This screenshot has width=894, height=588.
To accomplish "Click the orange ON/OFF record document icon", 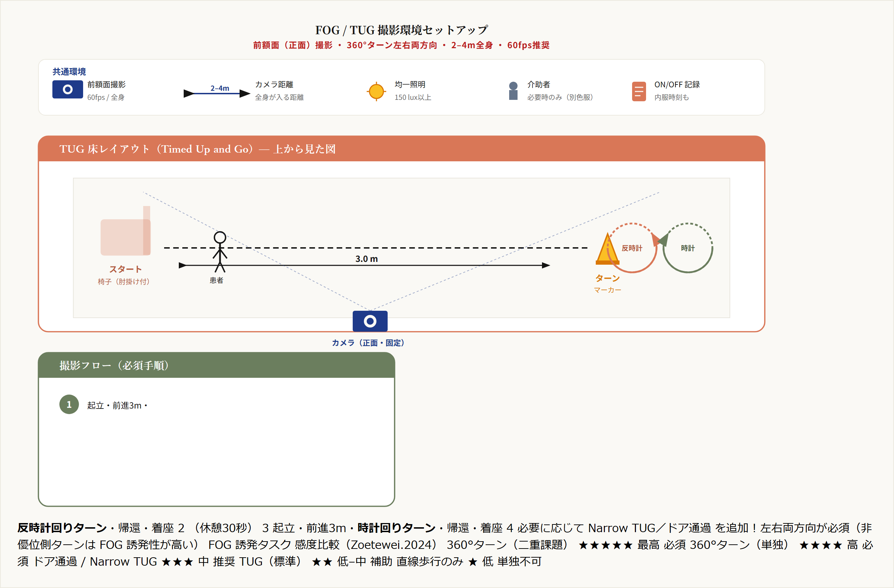I will [639, 91].
